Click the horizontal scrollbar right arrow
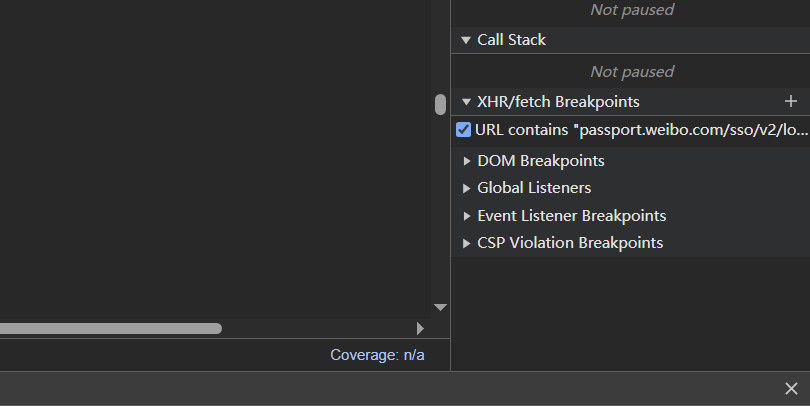Image resolution: width=810 pixels, height=406 pixels. coord(420,328)
